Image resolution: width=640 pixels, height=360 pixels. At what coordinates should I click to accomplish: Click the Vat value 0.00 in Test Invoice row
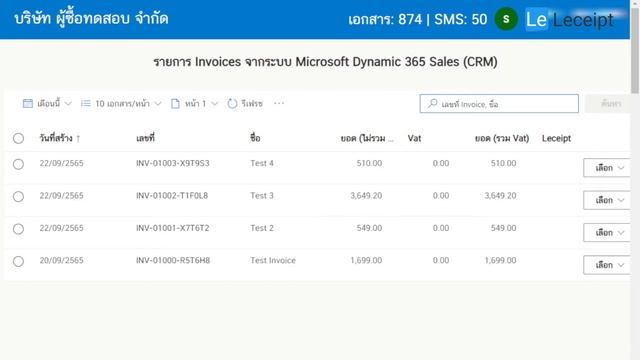click(441, 260)
